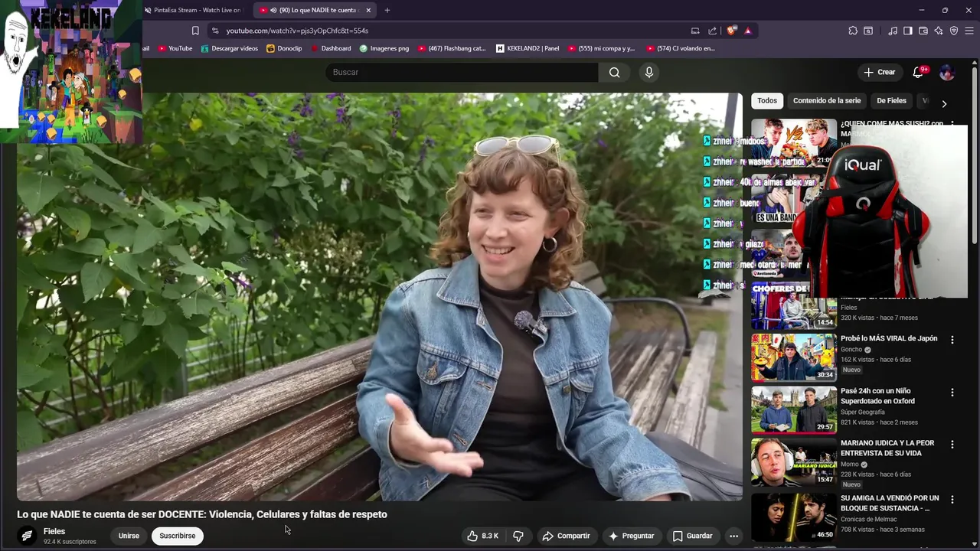Screen dimensions: 980x551
Task: Focus the Buscar search field
Action: pos(462,72)
